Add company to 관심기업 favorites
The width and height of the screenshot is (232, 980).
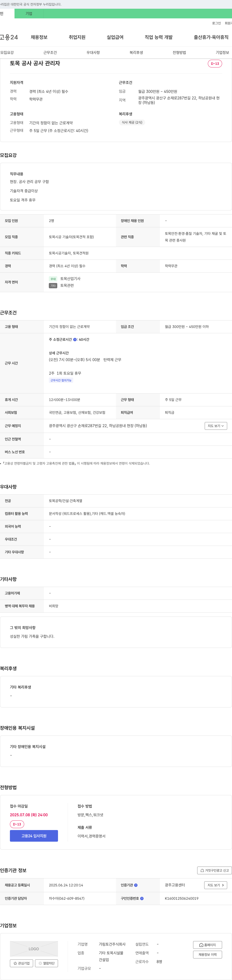click(21, 964)
